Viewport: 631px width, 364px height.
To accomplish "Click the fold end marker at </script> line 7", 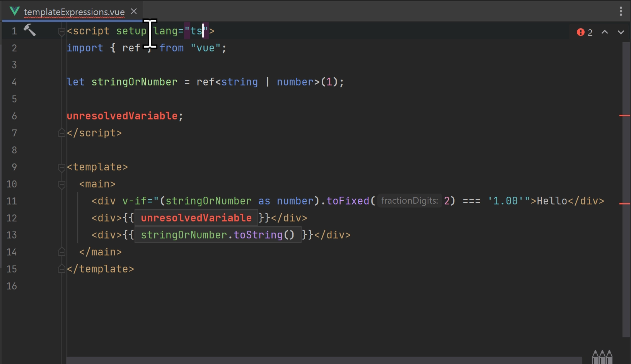I will tap(61, 133).
